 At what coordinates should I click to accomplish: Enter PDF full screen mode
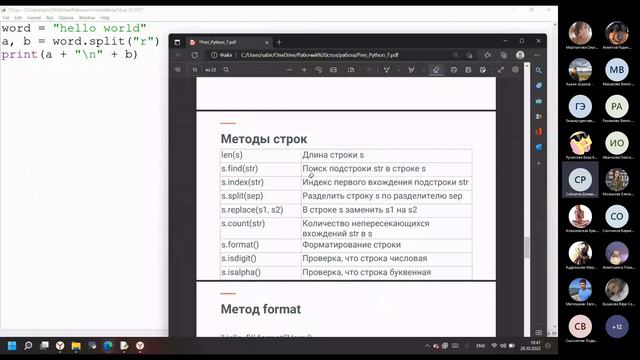pyautogui.click(x=501, y=70)
